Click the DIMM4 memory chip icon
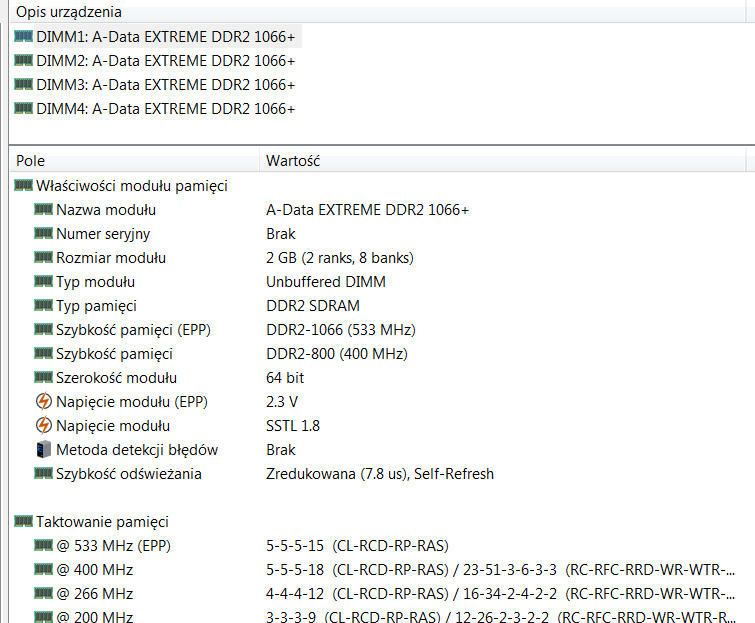The width and height of the screenshot is (755, 623). click(x=24, y=108)
